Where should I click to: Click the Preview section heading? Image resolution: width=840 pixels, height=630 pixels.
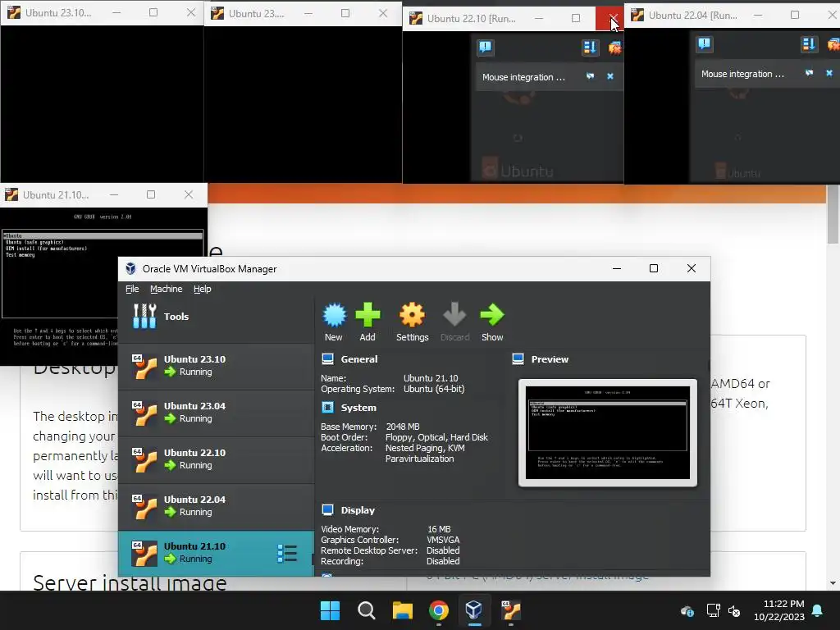550,359
